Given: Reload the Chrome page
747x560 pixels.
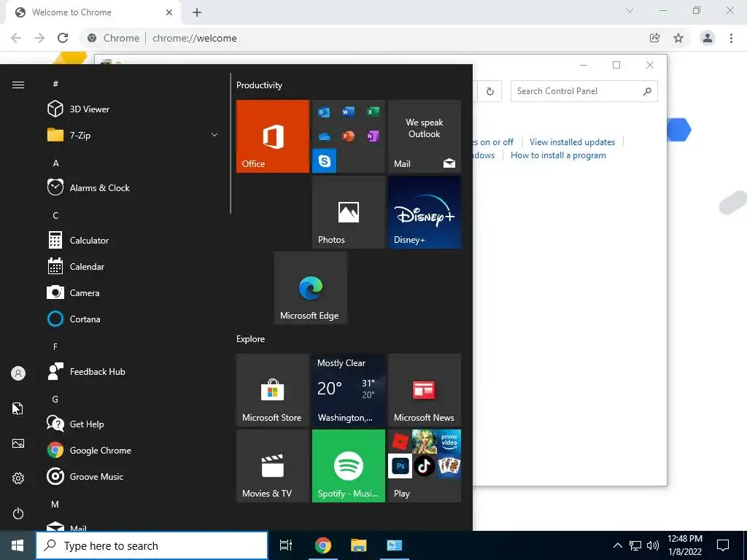Looking at the screenshot, I should point(63,38).
